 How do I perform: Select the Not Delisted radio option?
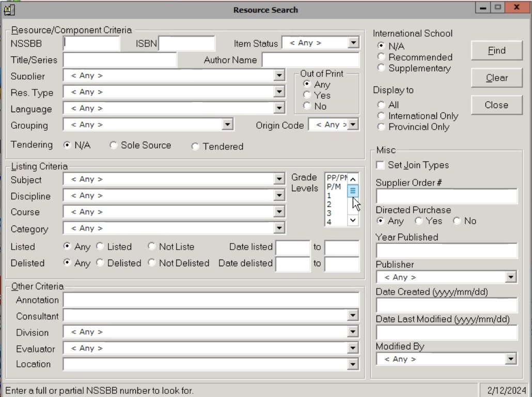coord(152,263)
